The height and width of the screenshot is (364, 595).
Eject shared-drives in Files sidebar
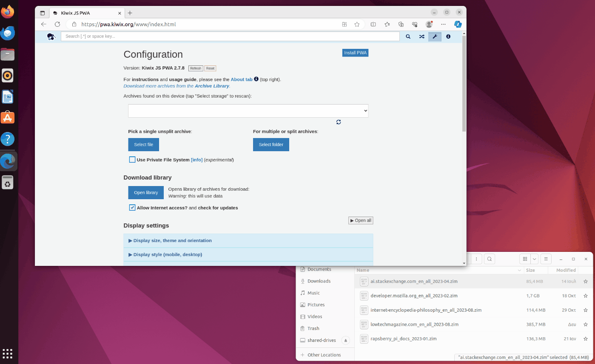click(346, 340)
